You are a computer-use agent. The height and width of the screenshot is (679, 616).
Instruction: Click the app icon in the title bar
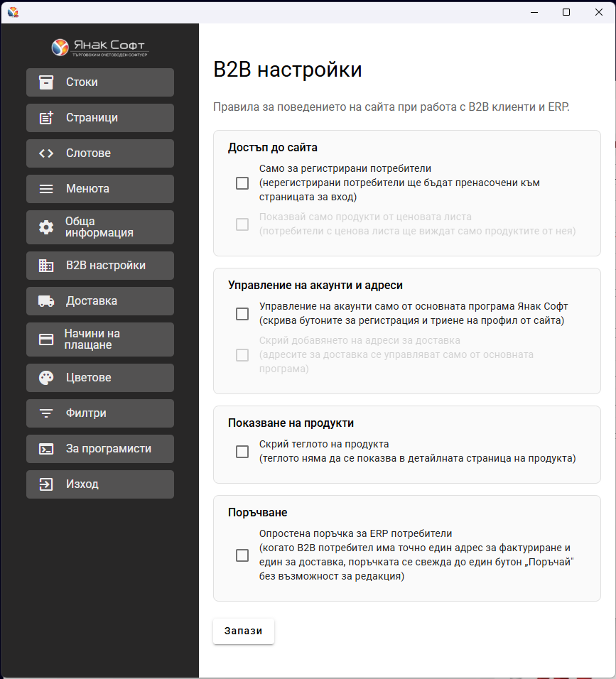[13, 11]
